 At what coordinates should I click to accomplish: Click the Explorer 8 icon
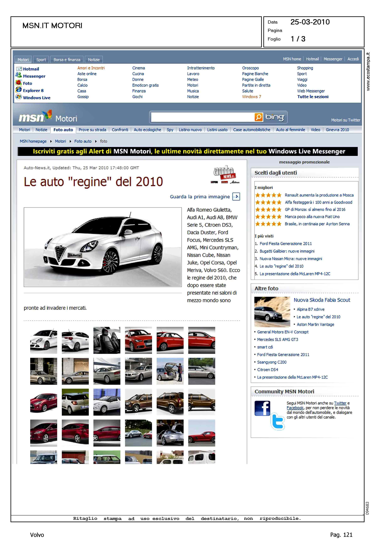tap(19, 90)
